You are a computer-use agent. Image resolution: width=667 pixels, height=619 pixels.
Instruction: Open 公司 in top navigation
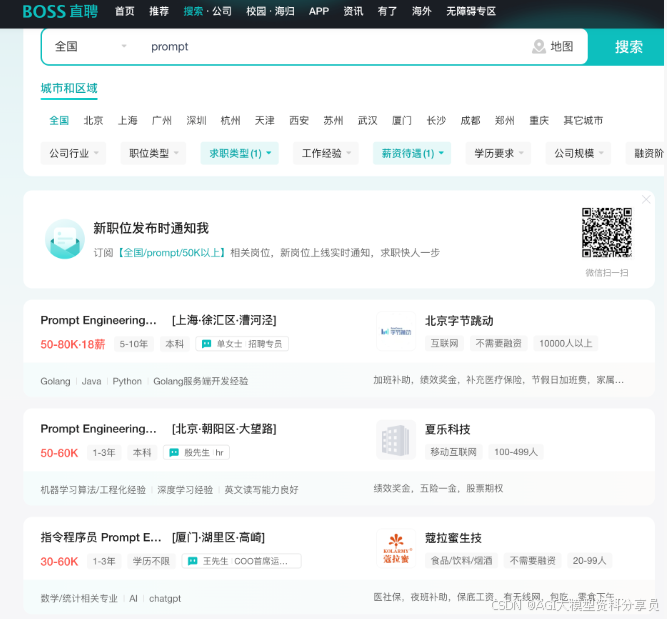point(222,11)
